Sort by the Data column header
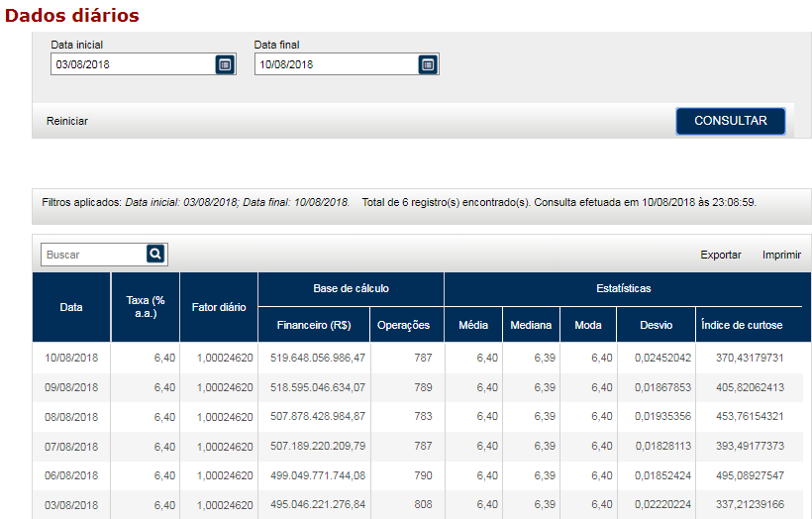This screenshot has height=519, width=812. pyautogui.click(x=71, y=307)
